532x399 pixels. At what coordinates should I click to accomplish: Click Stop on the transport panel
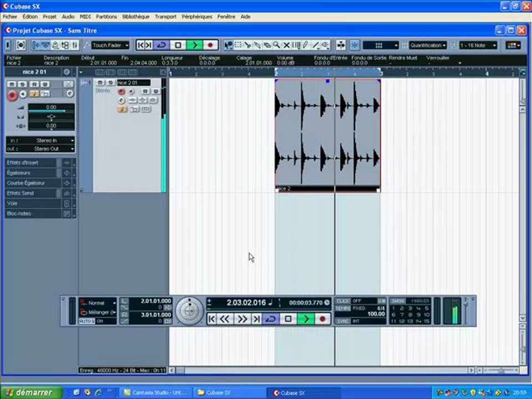point(288,319)
